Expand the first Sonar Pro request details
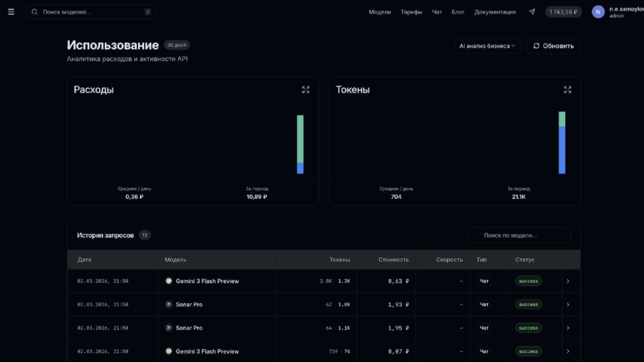The height and width of the screenshot is (362, 644). point(568,304)
